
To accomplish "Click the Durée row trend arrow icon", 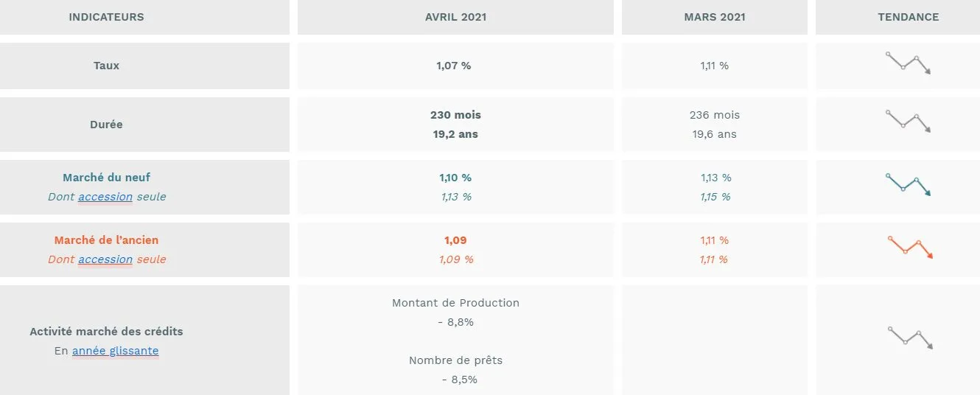I will 909,122.
